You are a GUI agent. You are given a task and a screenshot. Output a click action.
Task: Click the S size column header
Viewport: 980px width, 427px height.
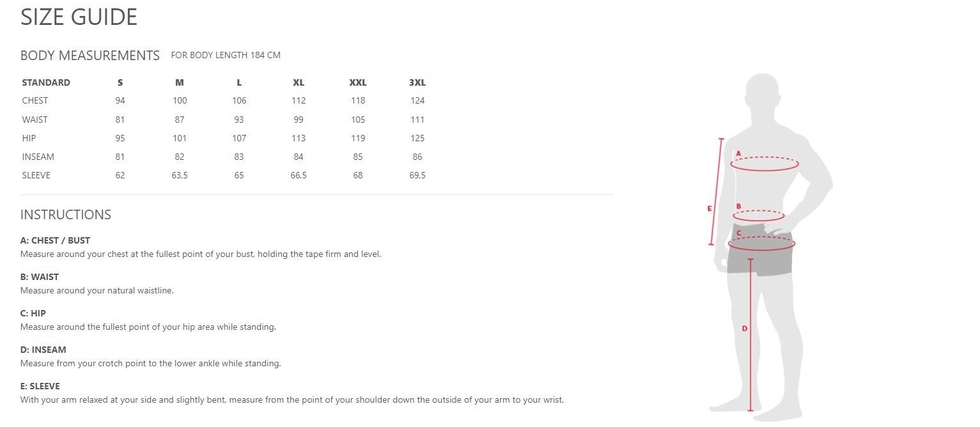(120, 82)
